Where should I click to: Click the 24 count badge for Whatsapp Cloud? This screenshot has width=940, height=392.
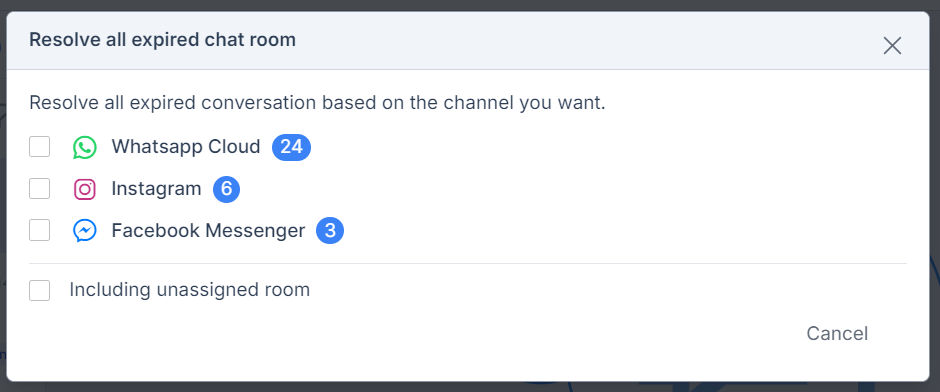(291, 147)
